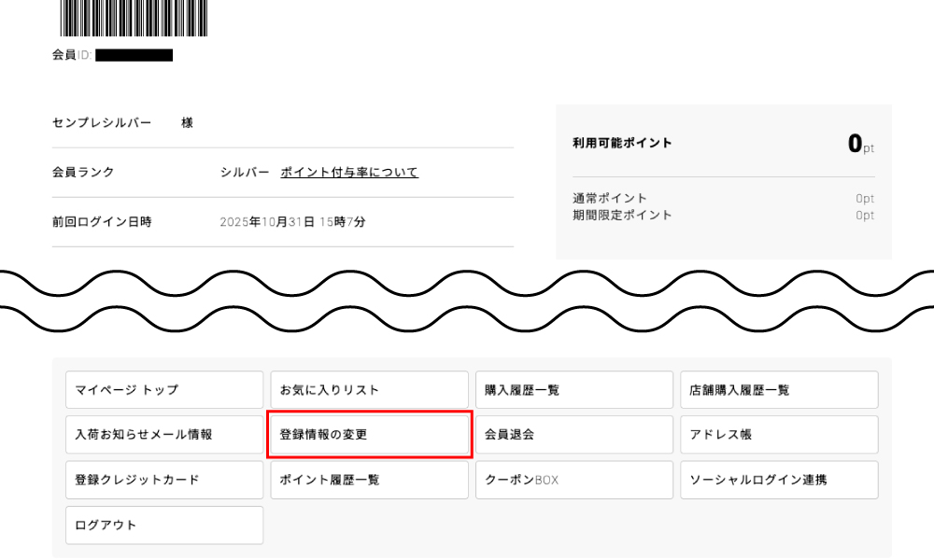This screenshot has width=934, height=560.
Task: Click the highlighted 登録情報の変更 button
Action: [369, 435]
